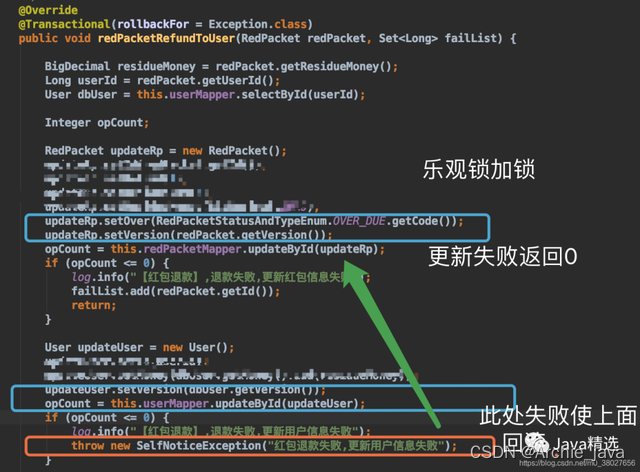Click new User() constructor call
Screen dimensions: 640x472
pyautogui.click(x=198, y=347)
